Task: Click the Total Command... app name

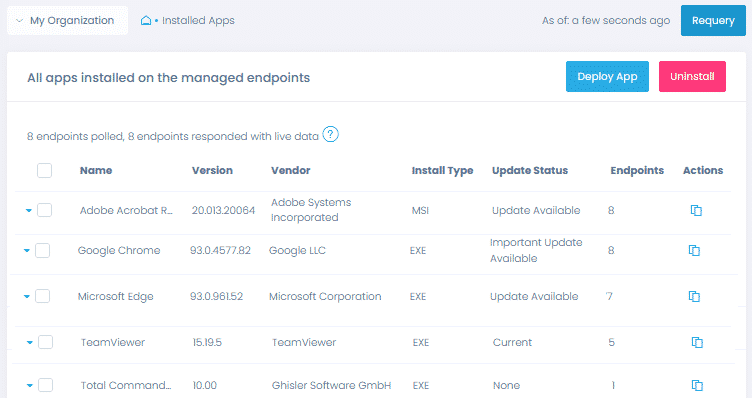Action: point(126,385)
